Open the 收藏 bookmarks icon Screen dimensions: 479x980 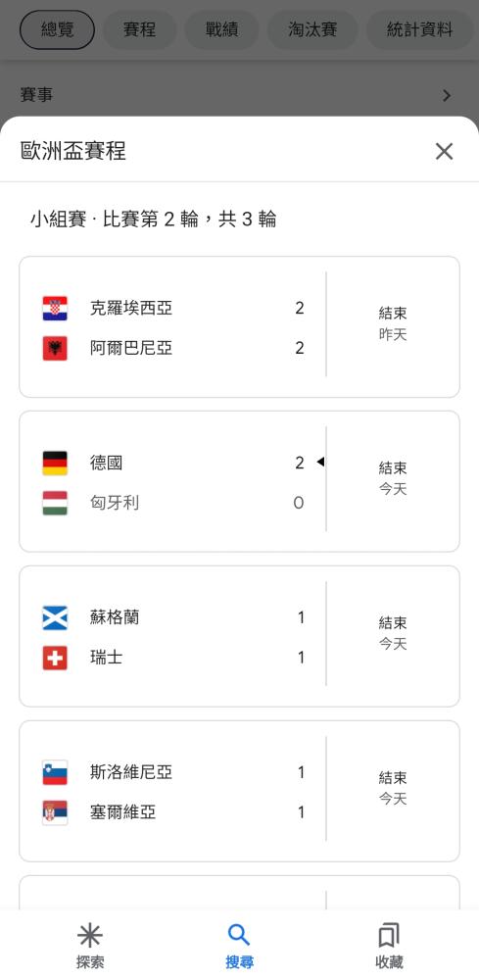tap(389, 936)
